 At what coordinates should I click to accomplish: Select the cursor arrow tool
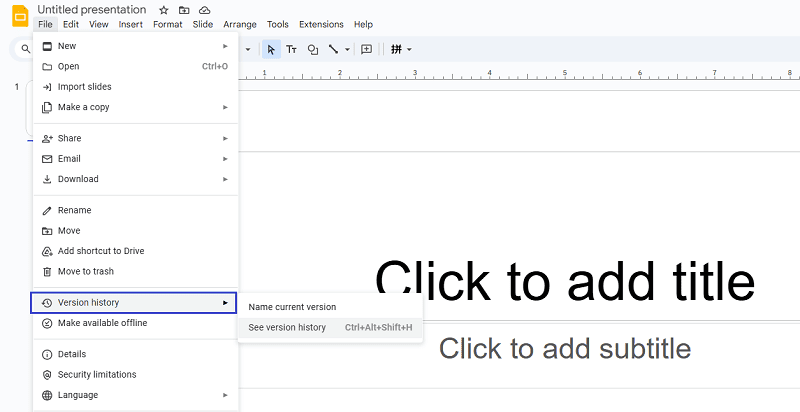pos(271,49)
